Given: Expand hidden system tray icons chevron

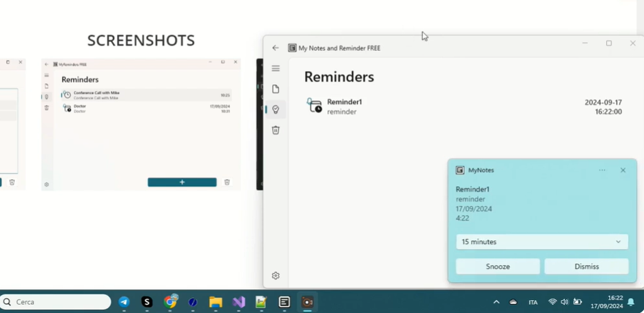Looking at the screenshot, I should 496,302.
